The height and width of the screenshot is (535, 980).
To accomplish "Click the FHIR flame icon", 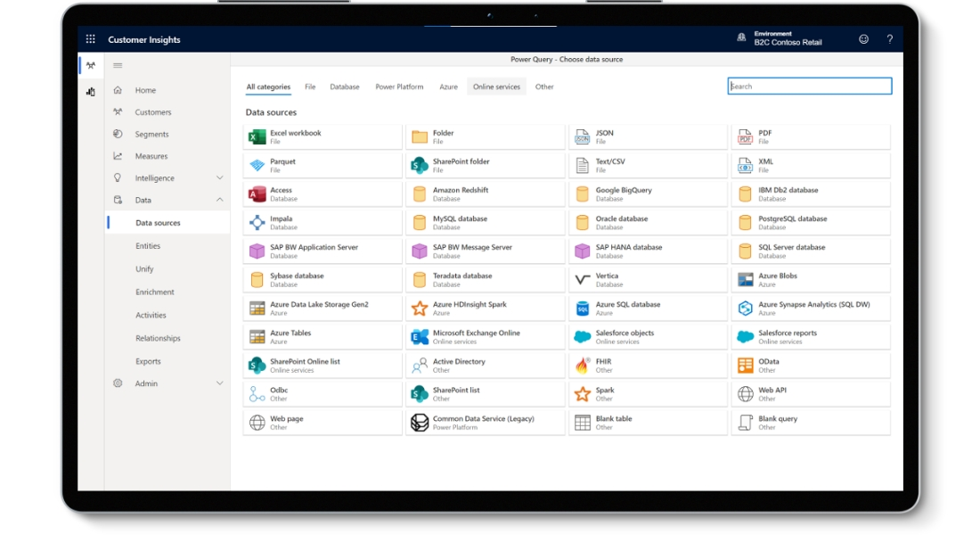I will 582,366.
